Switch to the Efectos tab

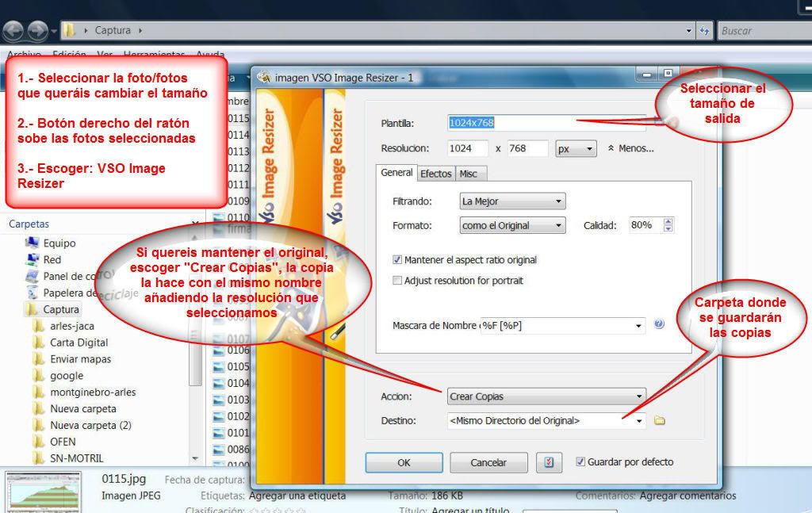coord(435,174)
